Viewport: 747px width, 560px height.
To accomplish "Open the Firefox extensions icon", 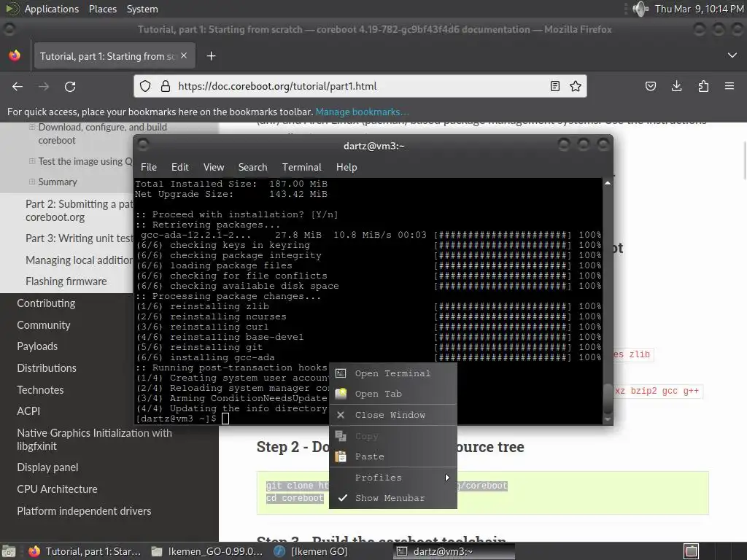I will (x=703, y=86).
